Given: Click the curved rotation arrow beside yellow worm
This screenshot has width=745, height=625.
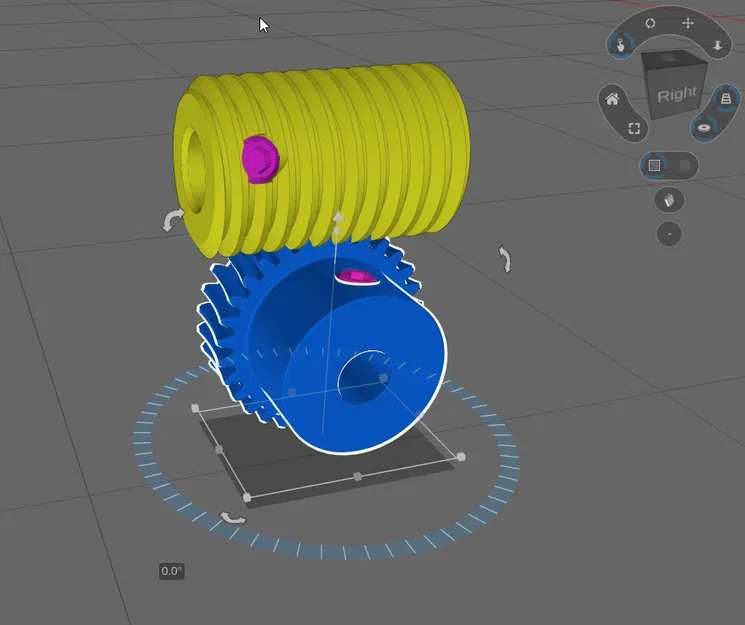Looking at the screenshot, I should [x=172, y=220].
